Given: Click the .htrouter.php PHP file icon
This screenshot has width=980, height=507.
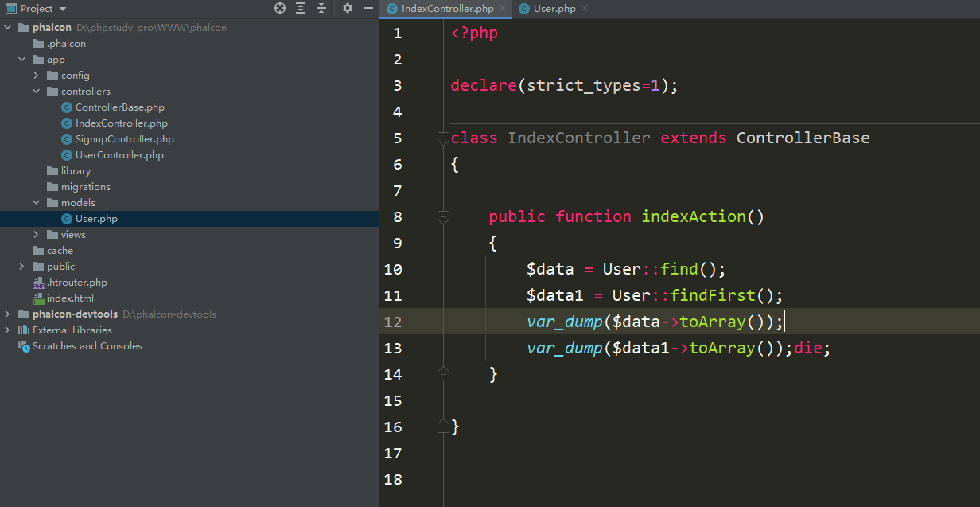Looking at the screenshot, I should pyautogui.click(x=38, y=282).
